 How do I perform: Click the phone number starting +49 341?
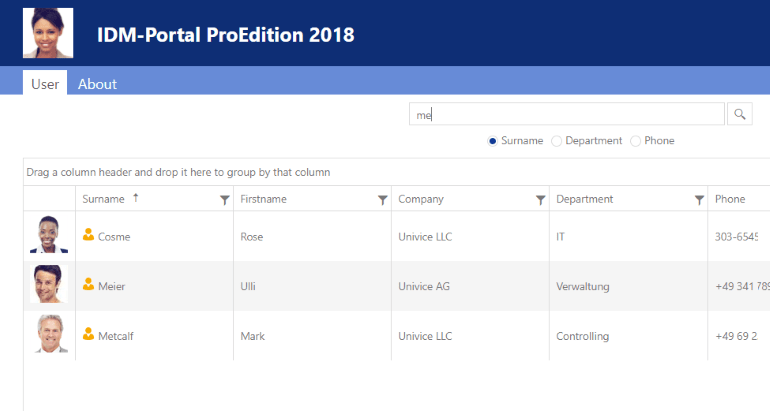coord(742,286)
